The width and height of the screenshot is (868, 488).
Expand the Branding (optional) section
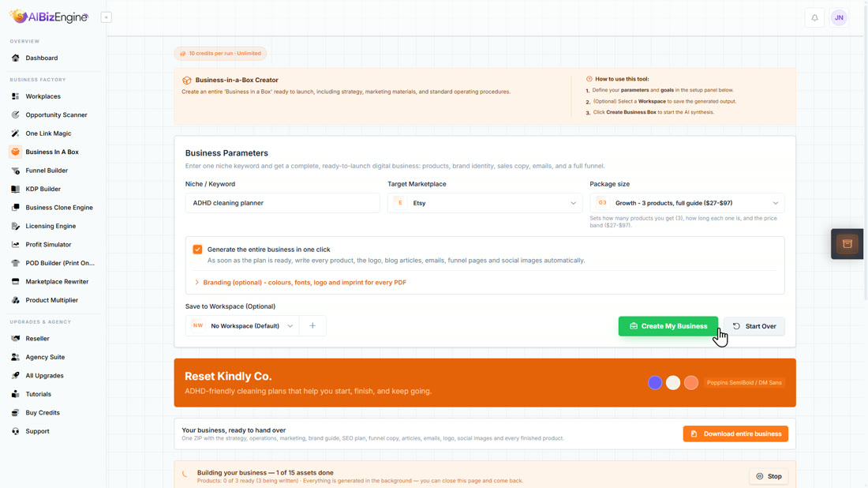(x=301, y=283)
